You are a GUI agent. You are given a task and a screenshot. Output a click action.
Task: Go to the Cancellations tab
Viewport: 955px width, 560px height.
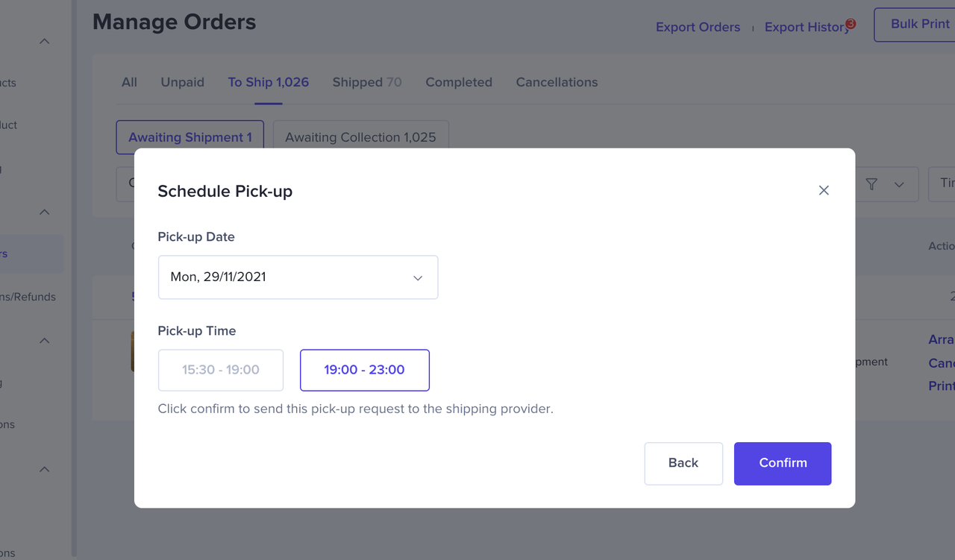557,82
